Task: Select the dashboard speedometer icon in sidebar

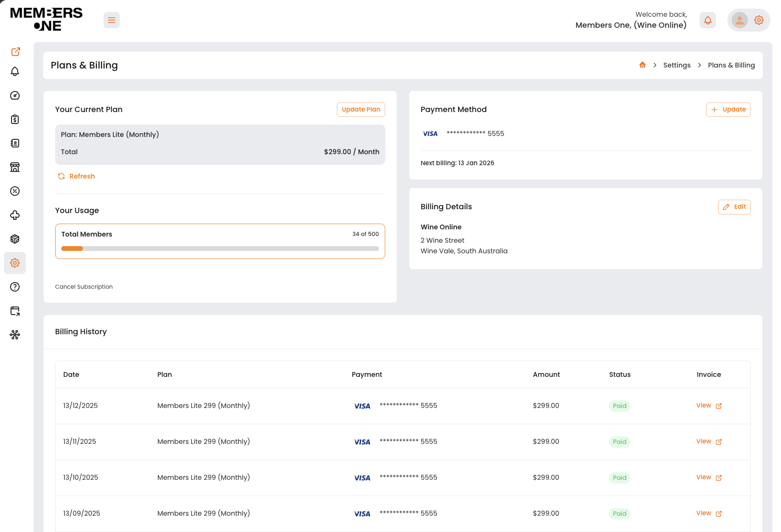Action: click(x=15, y=95)
